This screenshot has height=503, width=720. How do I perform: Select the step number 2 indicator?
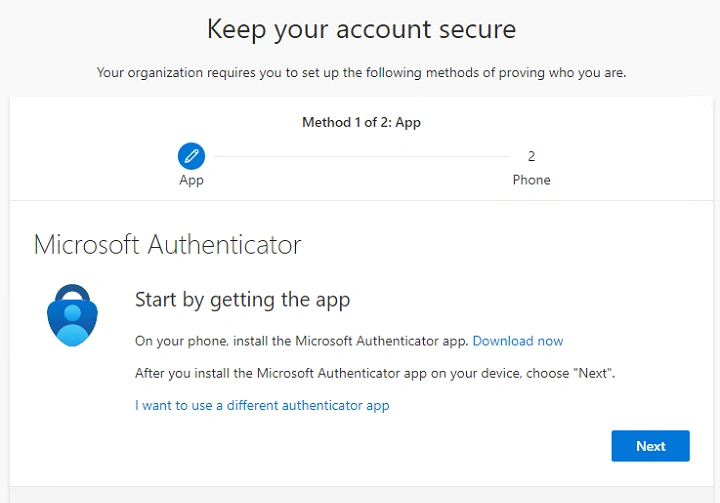tap(531, 156)
